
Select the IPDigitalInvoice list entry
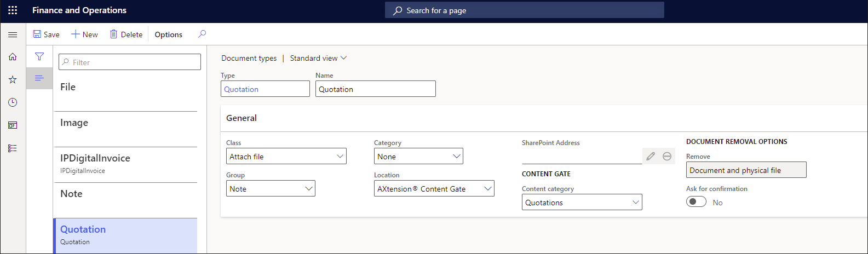[x=125, y=164]
